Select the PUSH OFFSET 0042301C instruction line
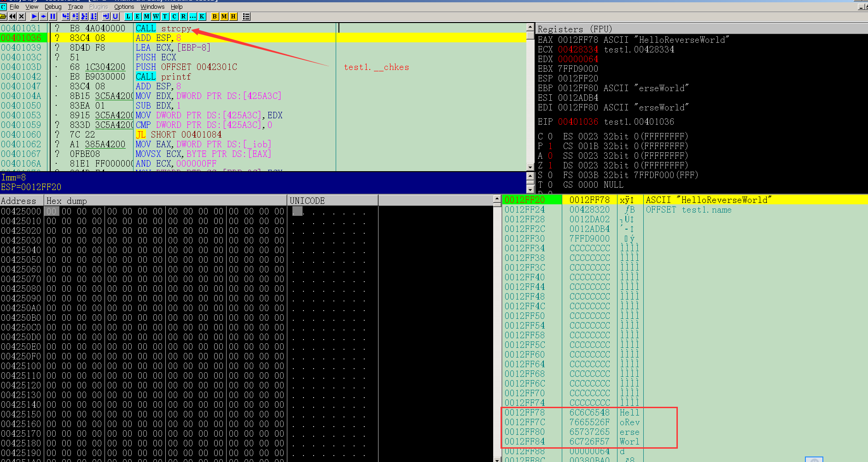Viewport: 868px width, 462px height. tap(186, 67)
